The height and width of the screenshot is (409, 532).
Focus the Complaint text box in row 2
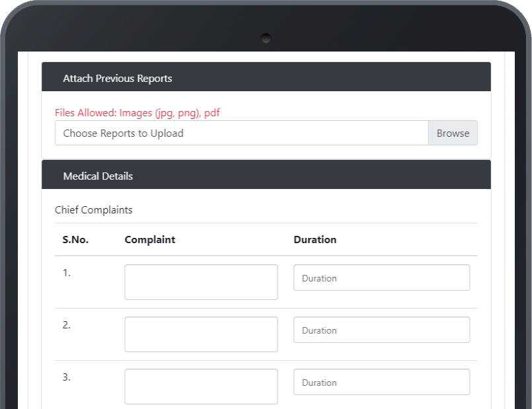[x=201, y=334]
